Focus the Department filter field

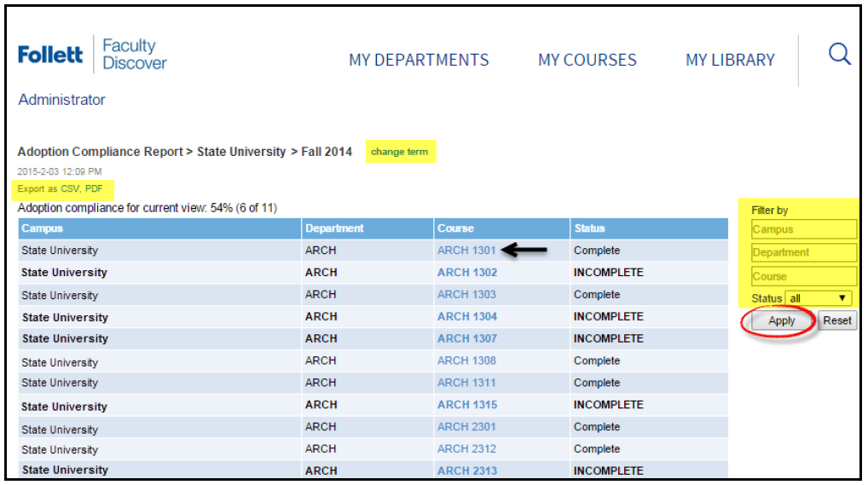point(804,252)
